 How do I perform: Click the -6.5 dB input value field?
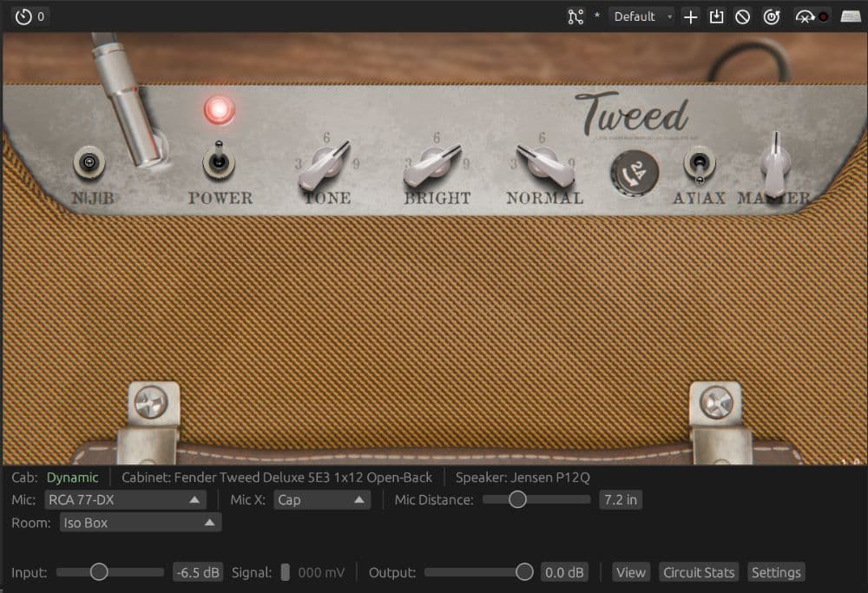coord(198,572)
